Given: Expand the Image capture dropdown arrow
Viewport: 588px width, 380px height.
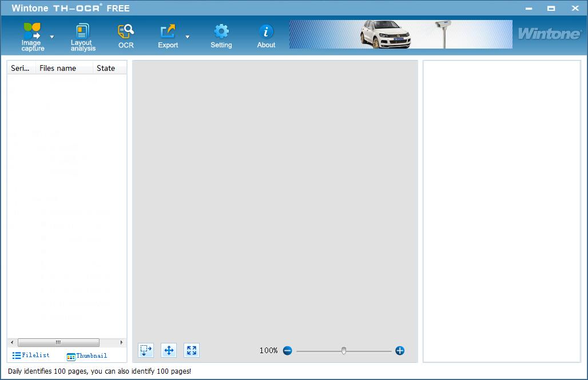Looking at the screenshot, I should click(x=52, y=37).
